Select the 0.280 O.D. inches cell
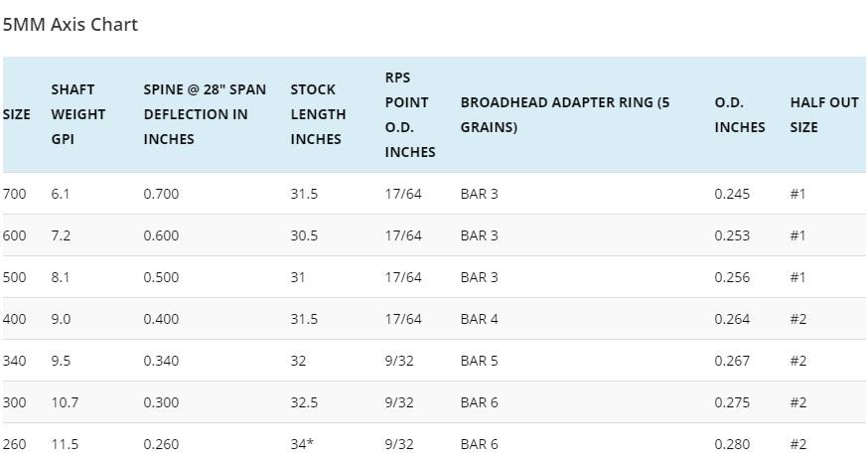868x463 pixels. [732, 444]
